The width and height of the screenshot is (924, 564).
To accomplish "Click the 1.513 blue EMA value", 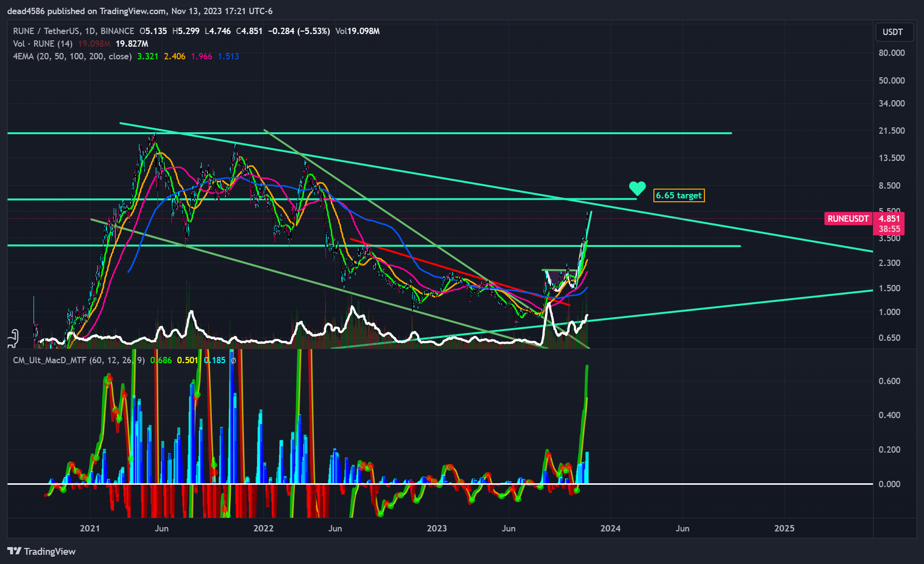I will click(228, 56).
